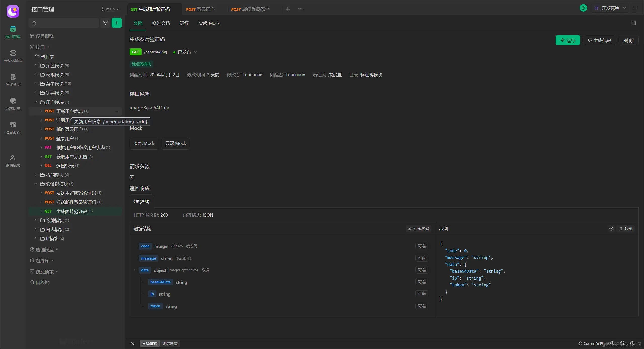
Task: Toggle the right side panel icon
Action: coord(633,23)
